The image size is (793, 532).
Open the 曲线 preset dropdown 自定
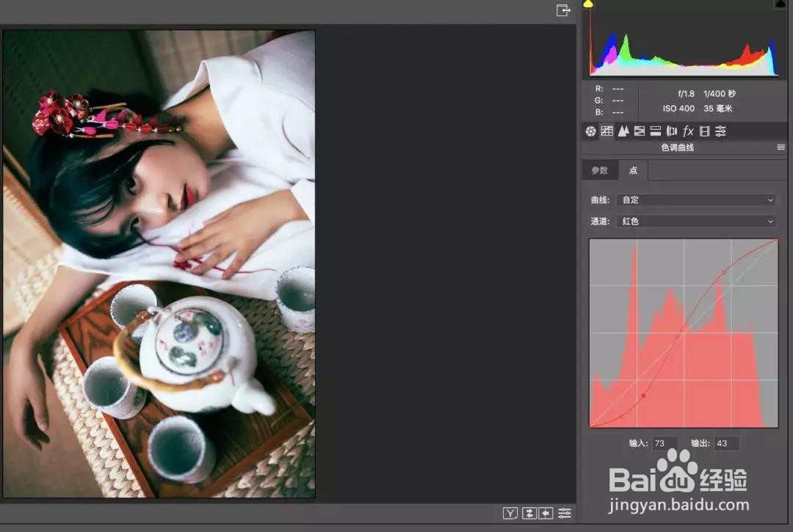click(x=696, y=200)
